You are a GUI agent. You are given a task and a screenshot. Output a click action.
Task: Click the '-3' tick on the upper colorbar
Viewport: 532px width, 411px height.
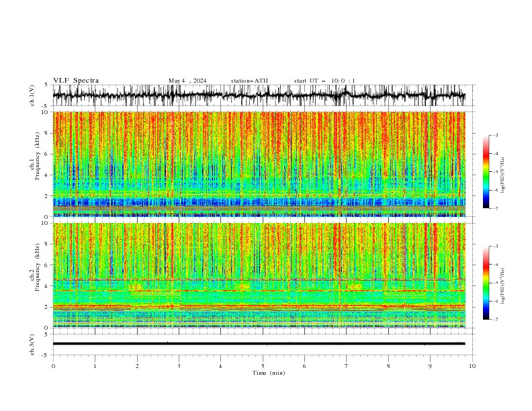[495, 135]
